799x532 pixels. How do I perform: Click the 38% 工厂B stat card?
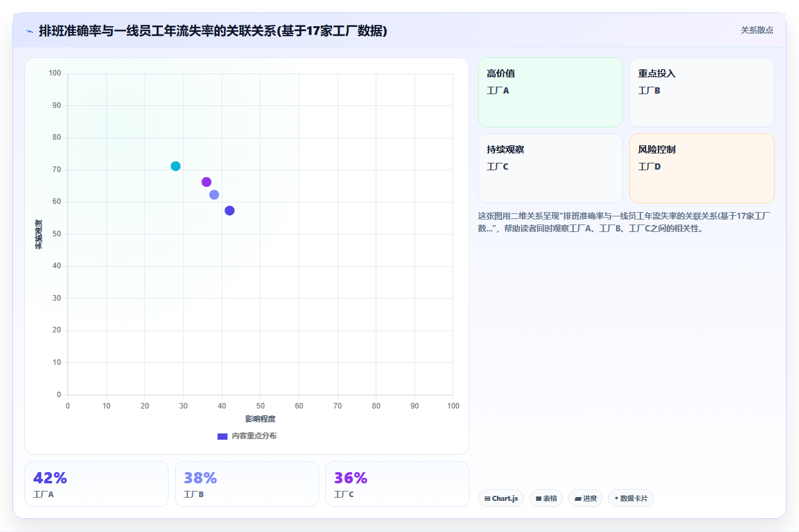point(247,484)
